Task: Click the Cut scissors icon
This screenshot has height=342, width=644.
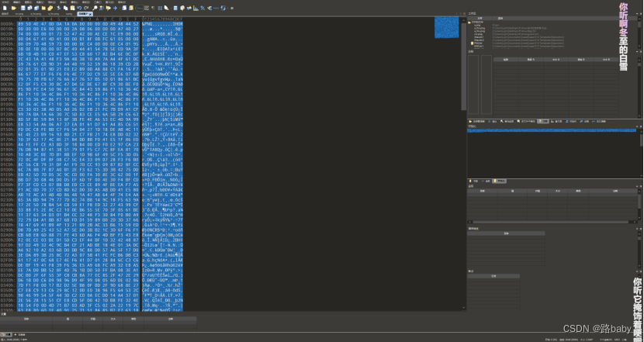Action: [59, 8]
